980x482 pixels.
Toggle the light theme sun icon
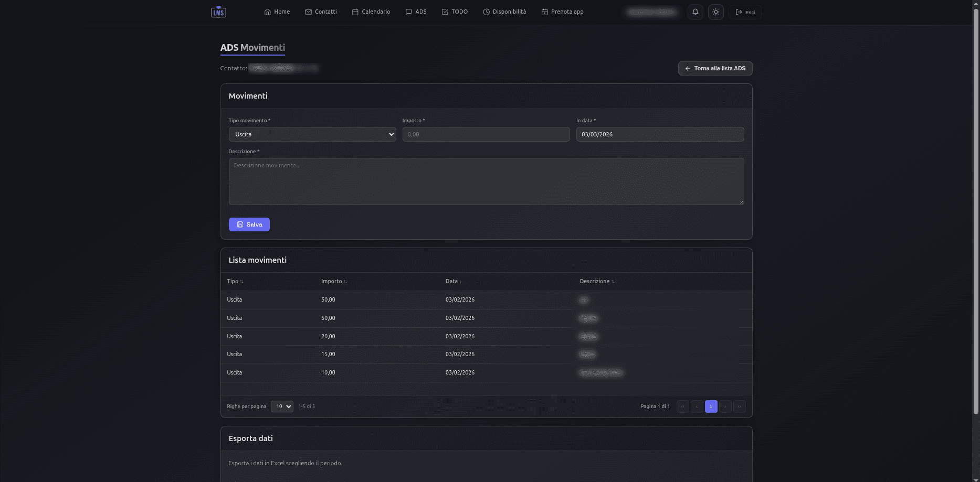point(715,12)
